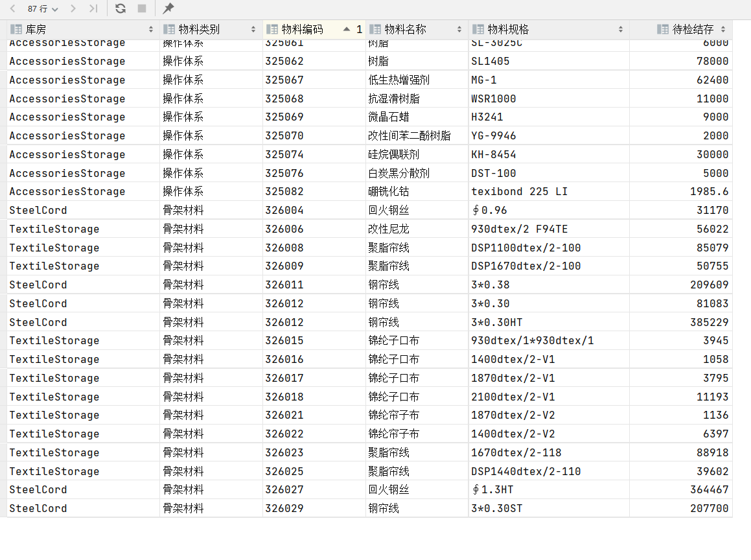The height and width of the screenshot is (560, 751).
Task: Click the 78000 quantity cell
Action: click(681, 62)
